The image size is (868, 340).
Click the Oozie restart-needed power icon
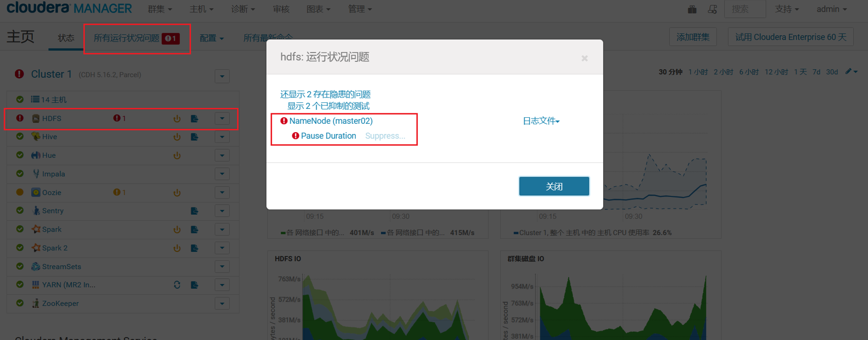pyautogui.click(x=177, y=193)
